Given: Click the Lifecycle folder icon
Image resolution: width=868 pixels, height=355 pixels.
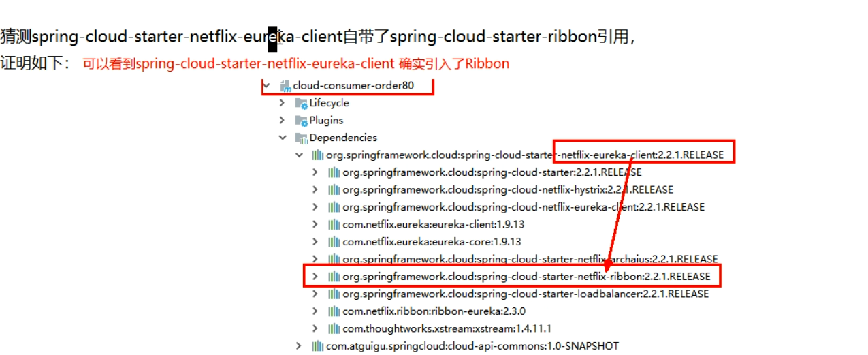Looking at the screenshot, I should tap(301, 103).
